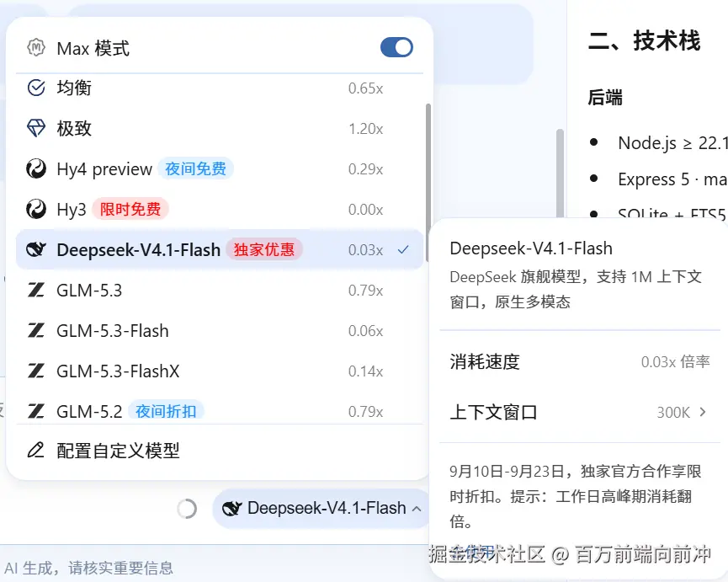Click the 二、技术栈 heading
This screenshot has height=582, width=728.
644,40
